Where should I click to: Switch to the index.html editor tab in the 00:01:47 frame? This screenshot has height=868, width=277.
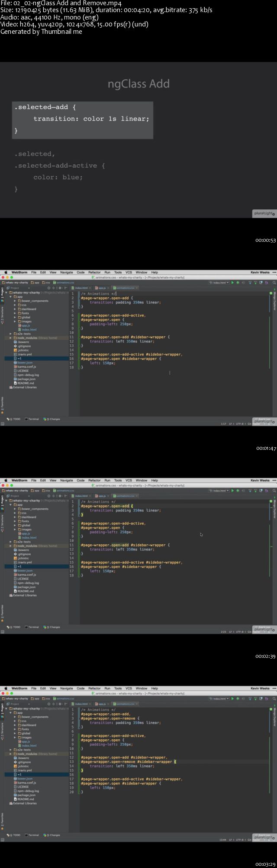coord(81,288)
